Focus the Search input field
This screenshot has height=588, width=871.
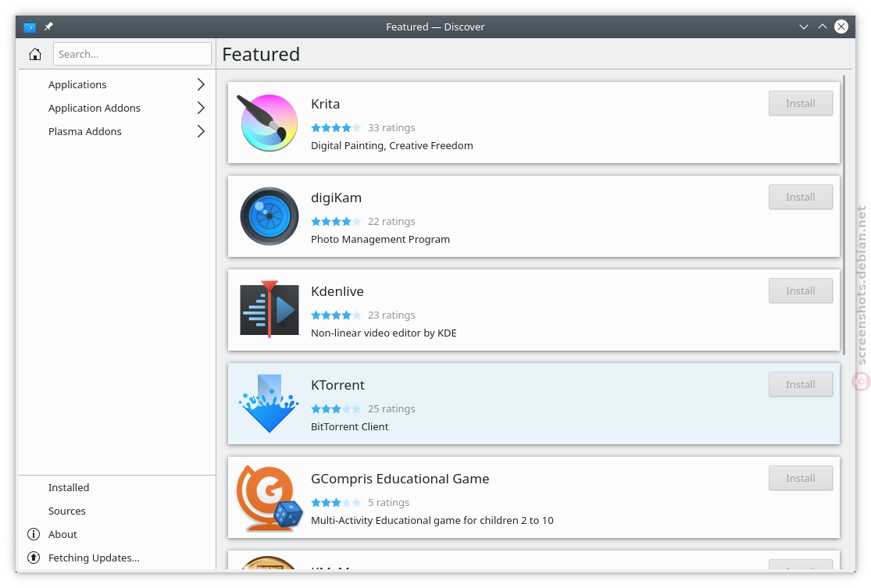pyautogui.click(x=132, y=54)
